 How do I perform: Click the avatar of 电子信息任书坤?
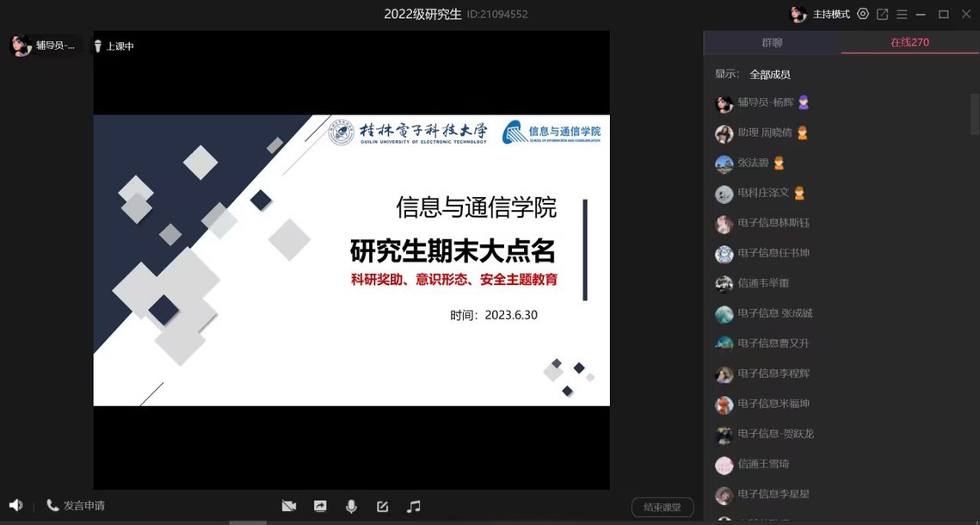pos(724,254)
